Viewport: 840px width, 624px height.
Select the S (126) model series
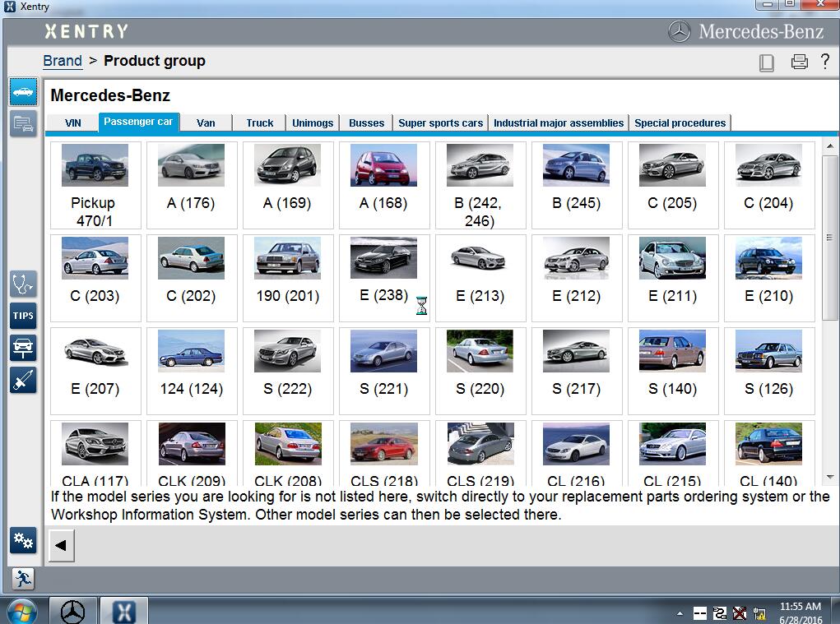(769, 371)
